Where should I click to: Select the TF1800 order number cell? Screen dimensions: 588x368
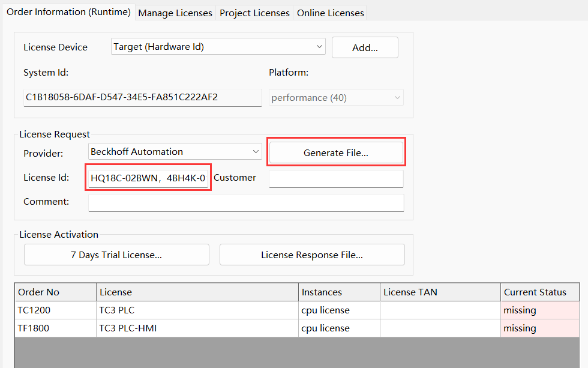(x=55, y=328)
